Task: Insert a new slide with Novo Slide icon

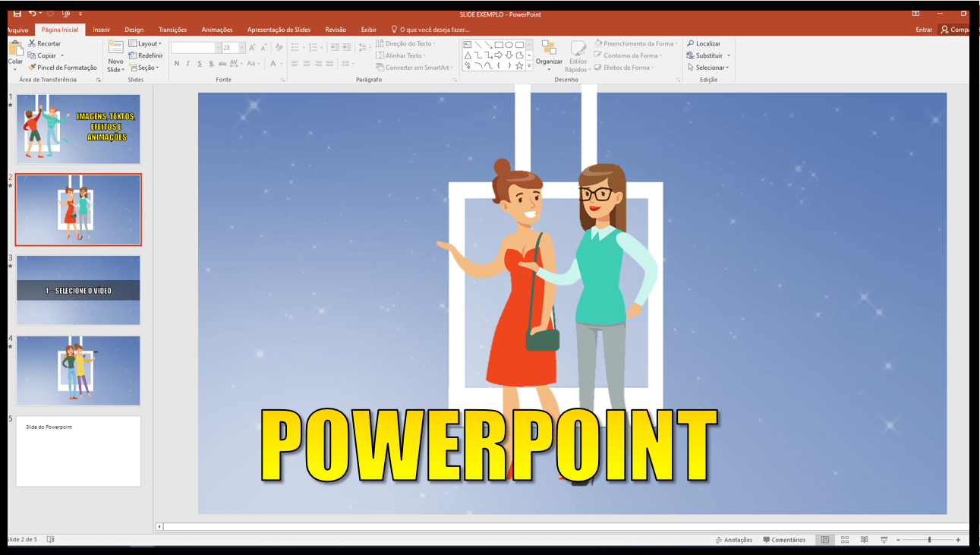Action: point(115,48)
